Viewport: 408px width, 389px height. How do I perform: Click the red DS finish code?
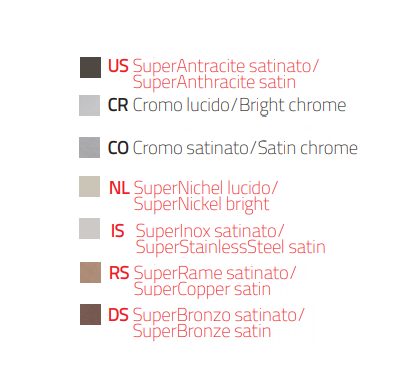click(x=118, y=315)
